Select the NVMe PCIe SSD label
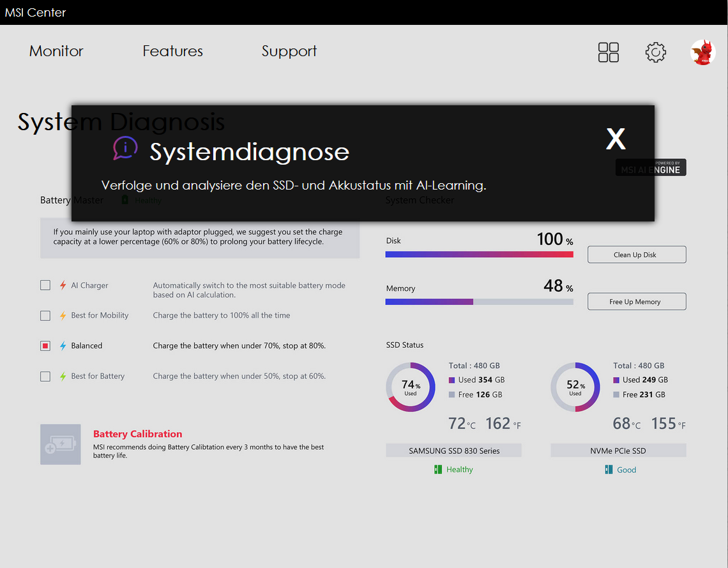Screen dimensions: 728x568 618,451
